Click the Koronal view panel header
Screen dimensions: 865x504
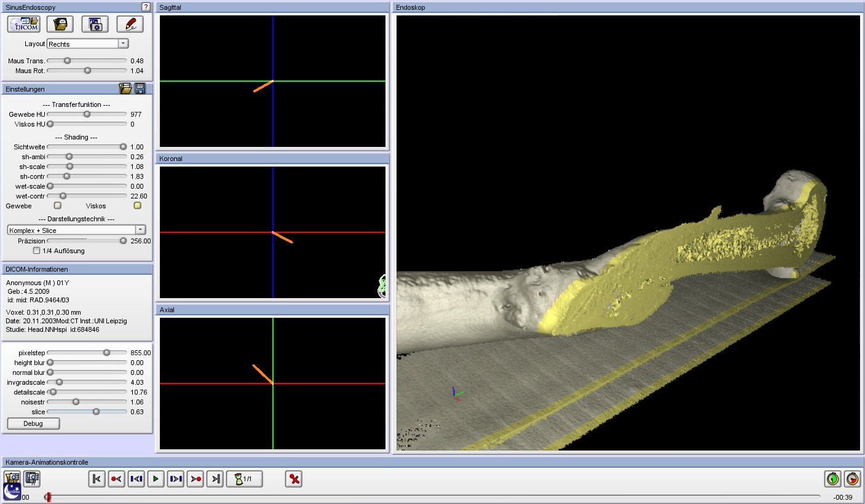[x=272, y=159]
